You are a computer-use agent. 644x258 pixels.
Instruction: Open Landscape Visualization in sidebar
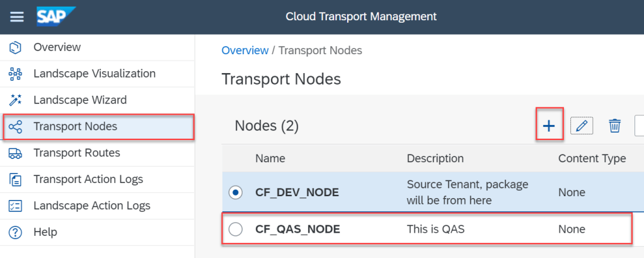pyautogui.click(x=95, y=74)
